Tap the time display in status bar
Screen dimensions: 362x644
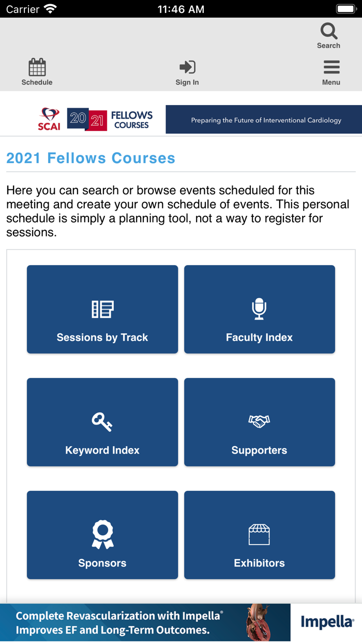click(x=180, y=8)
